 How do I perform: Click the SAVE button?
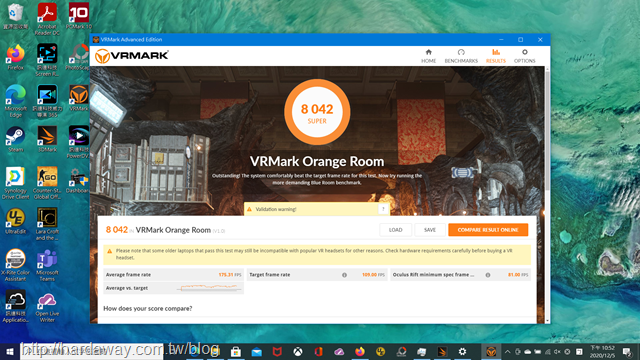point(430,230)
